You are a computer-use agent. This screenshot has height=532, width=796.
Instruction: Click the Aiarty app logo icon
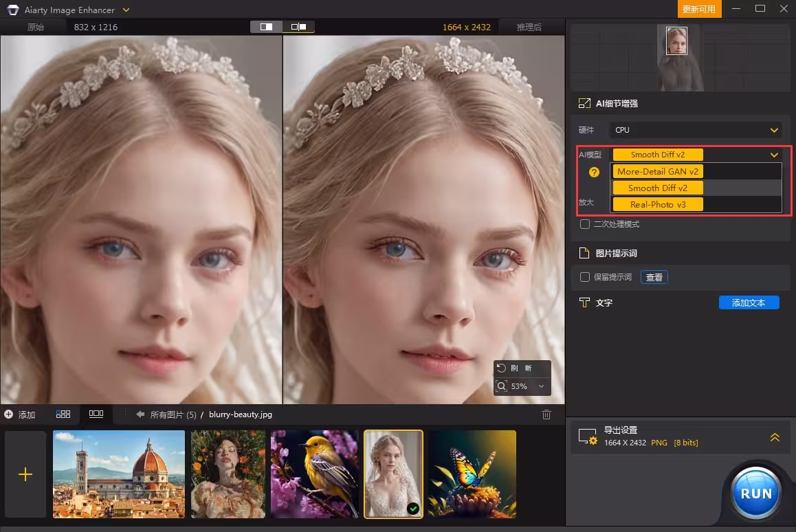click(x=12, y=10)
